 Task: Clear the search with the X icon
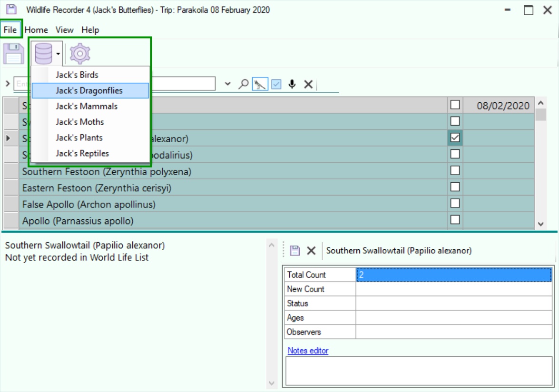point(308,84)
